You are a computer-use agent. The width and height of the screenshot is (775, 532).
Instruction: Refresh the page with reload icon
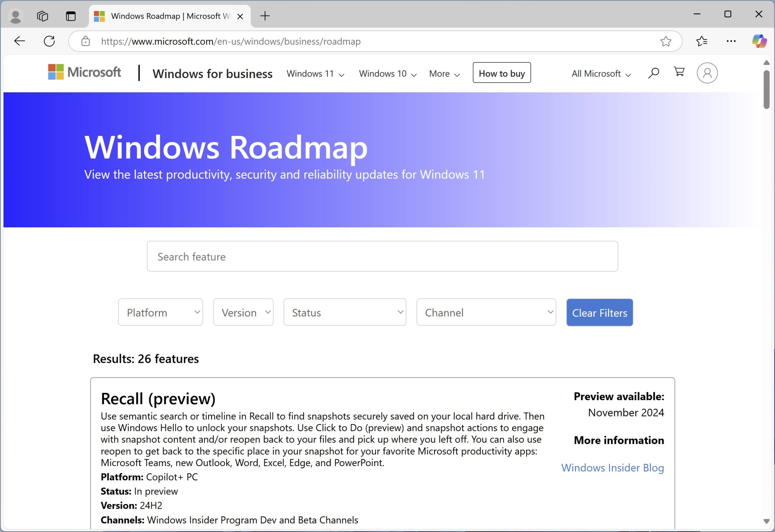tap(49, 41)
